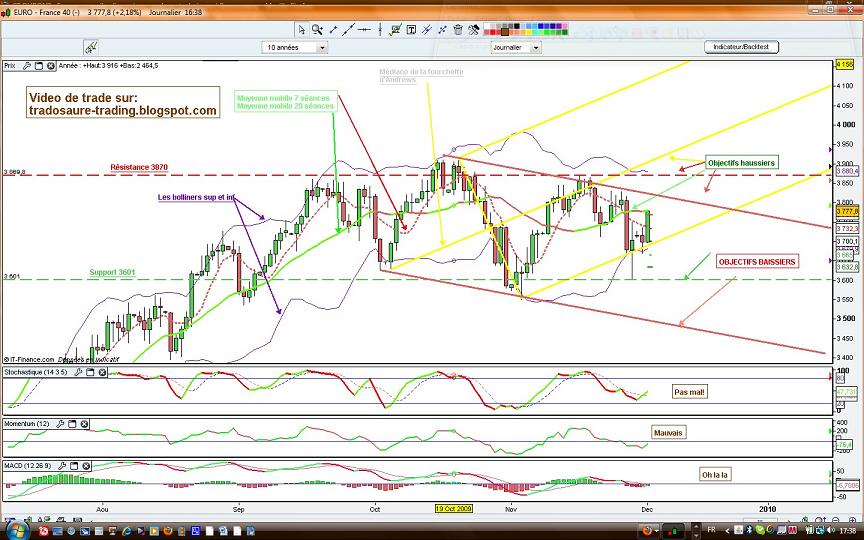Click the Oh la la annotation

(x=715, y=475)
